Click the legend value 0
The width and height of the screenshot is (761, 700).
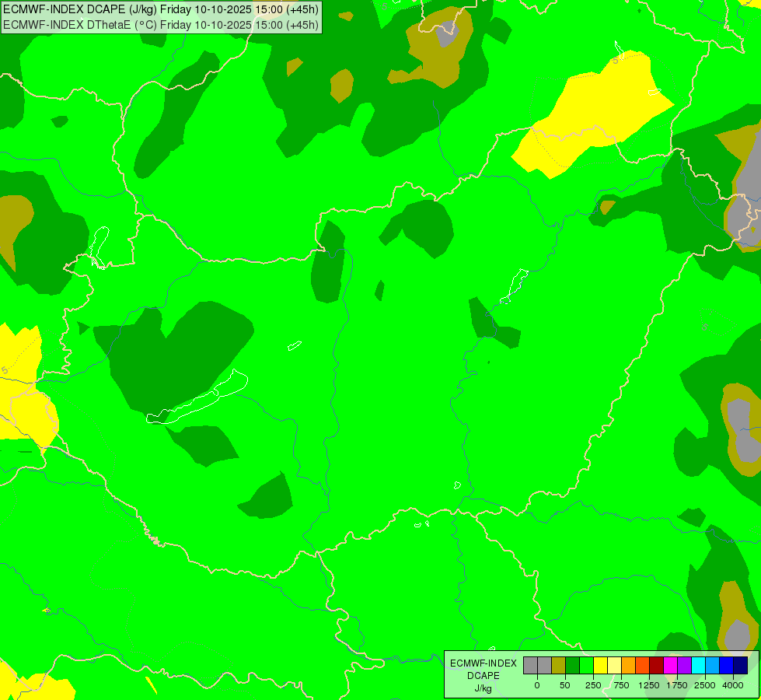[x=537, y=685]
